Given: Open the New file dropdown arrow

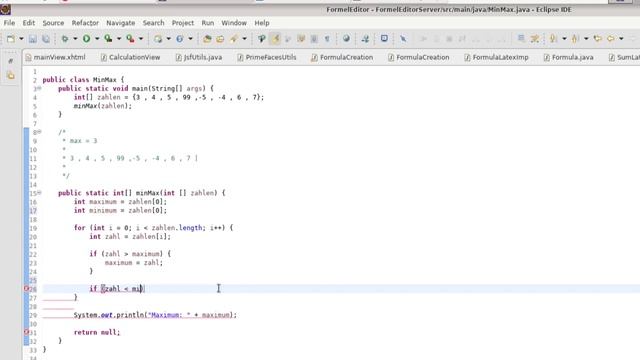Looking at the screenshot, I should pos(21,39).
